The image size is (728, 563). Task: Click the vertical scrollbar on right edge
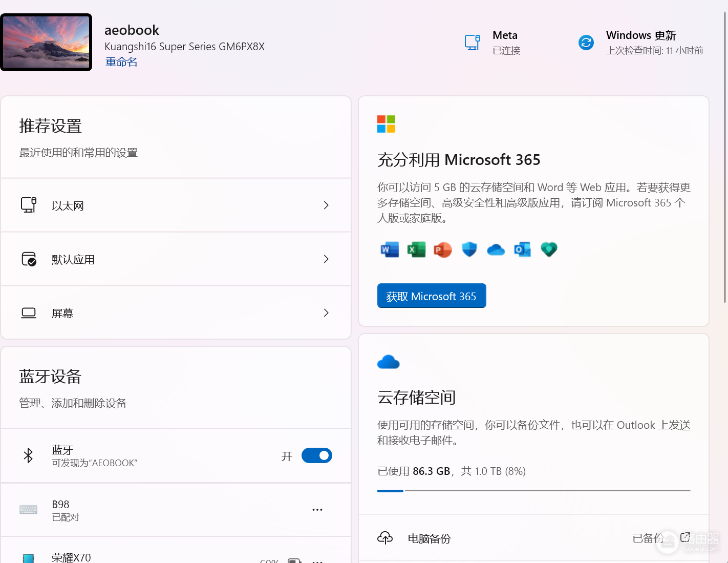[x=725, y=157]
